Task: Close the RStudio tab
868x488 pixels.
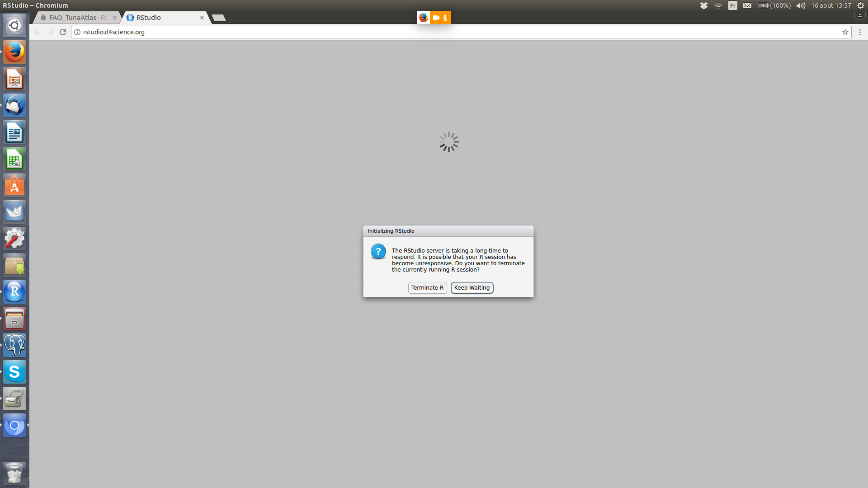Action: click(x=202, y=18)
